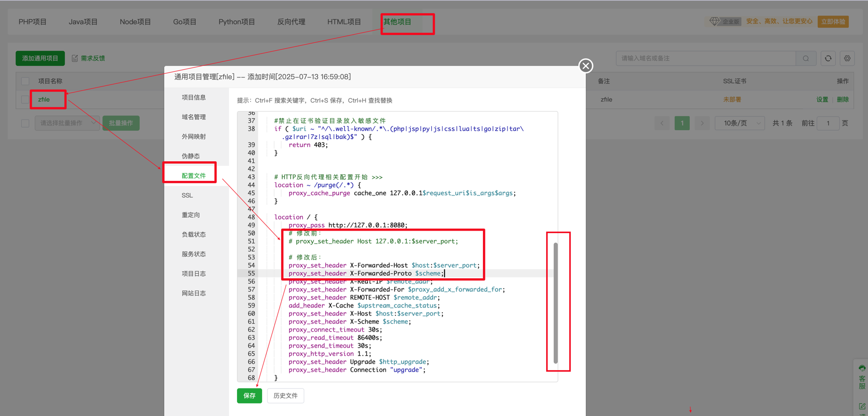Image resolution: width=868 pixels, height=416 pixels.
Task: Open 伪静态 in dialog sidebar
Action: [x=191, y=156]
